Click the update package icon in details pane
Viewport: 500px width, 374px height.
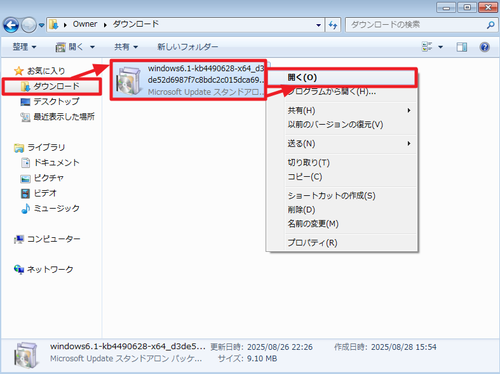point(26,355)
